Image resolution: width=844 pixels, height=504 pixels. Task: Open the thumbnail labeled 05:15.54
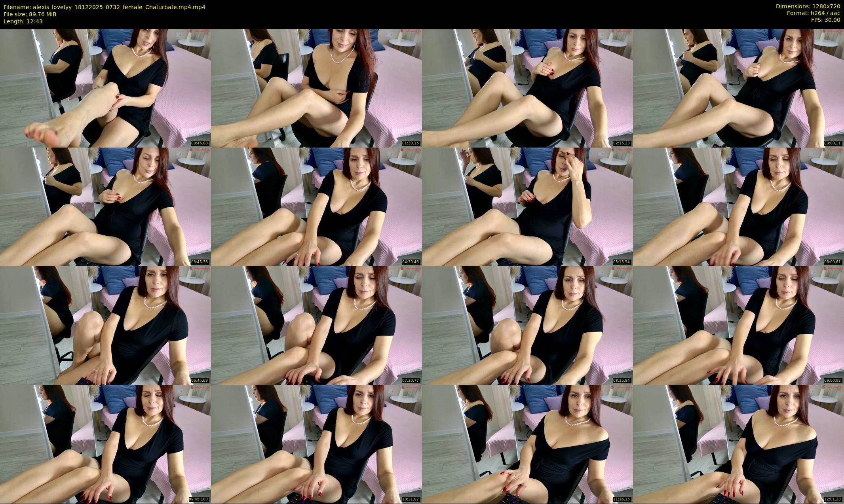(527, 207)
